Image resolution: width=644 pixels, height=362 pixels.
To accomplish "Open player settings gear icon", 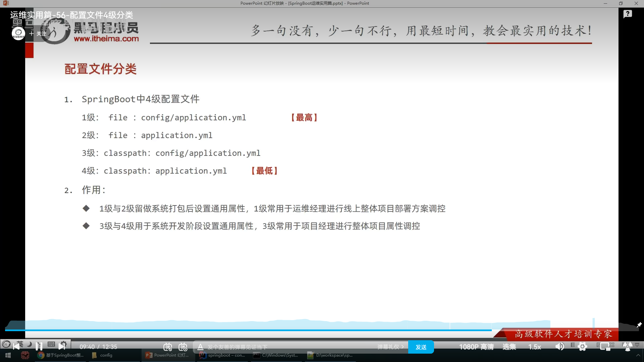I will 583,347.
